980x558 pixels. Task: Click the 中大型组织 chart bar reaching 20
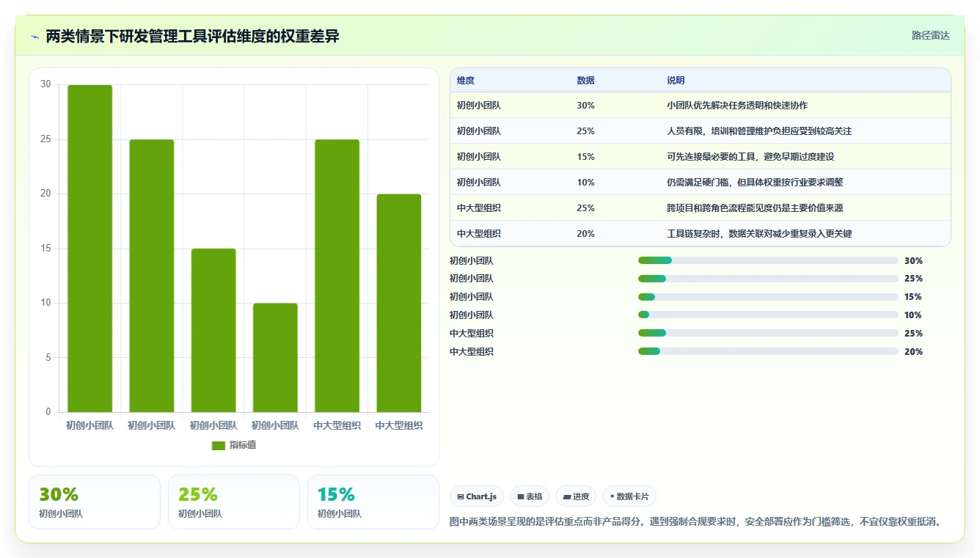[x=399, y=303]
